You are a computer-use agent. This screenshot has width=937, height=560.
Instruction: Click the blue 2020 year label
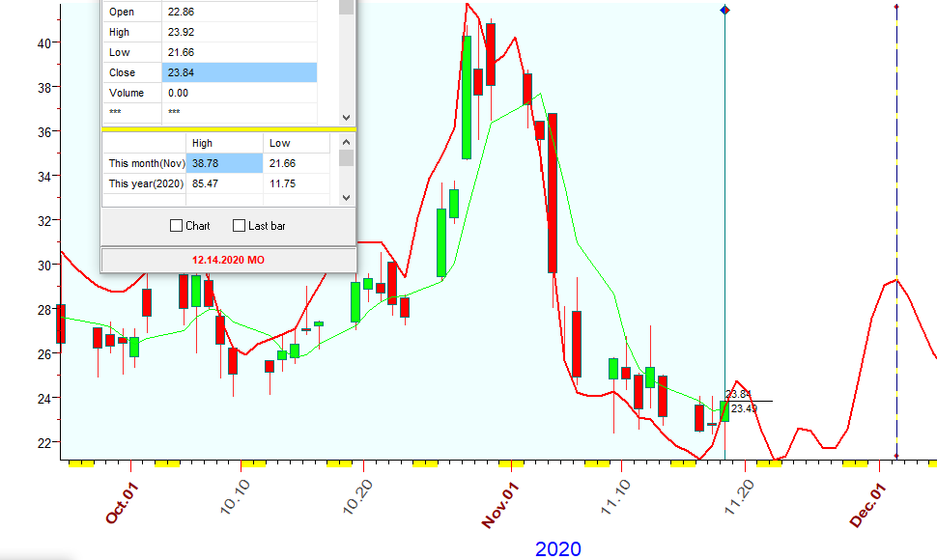(x=558, y=548)
